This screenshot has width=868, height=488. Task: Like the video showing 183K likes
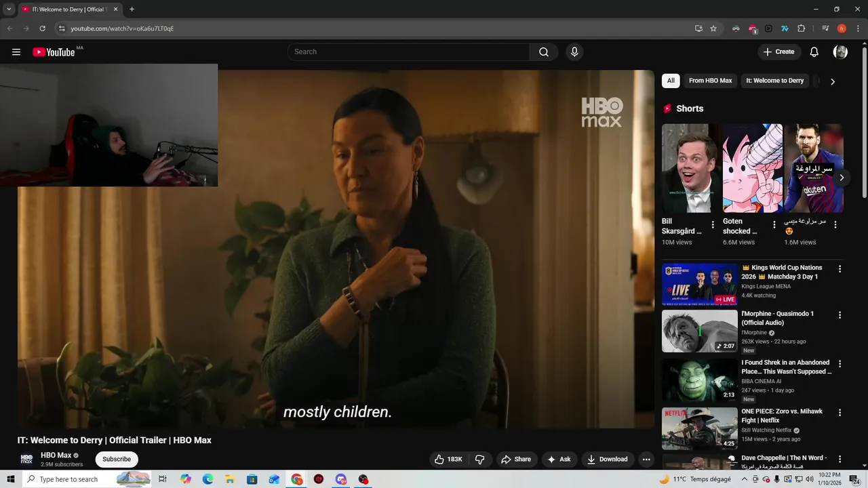pyautogui.click(x=448, y=460)
